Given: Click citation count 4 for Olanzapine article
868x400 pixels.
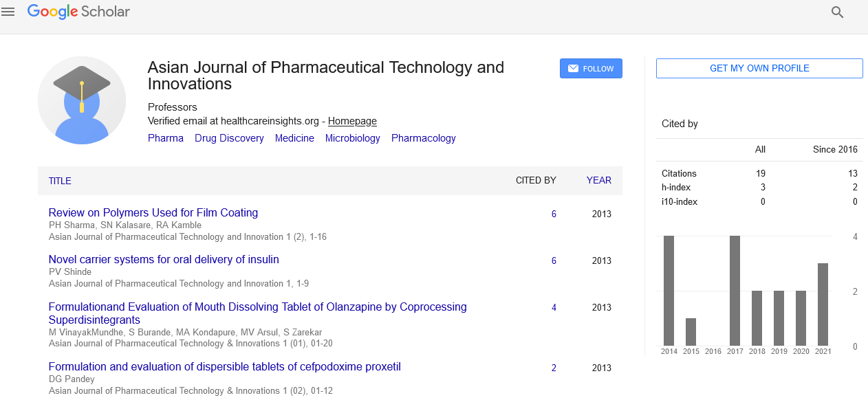Looking at the screenshot, I should coord(554,307).
